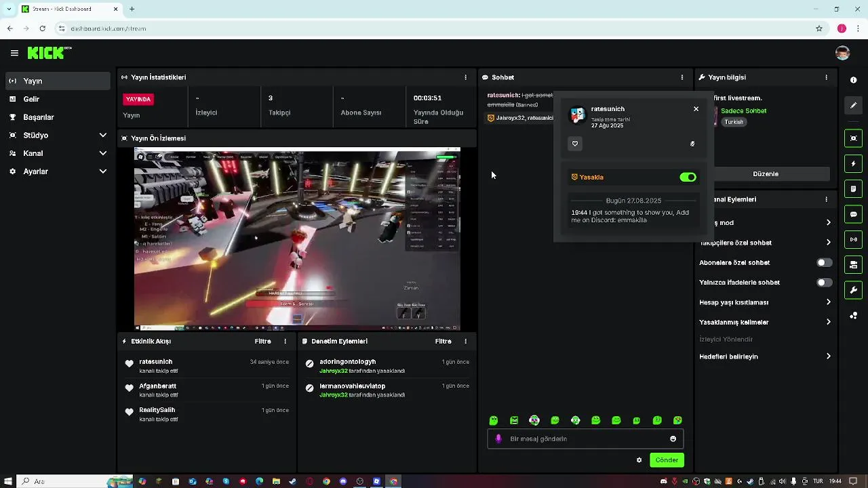Viewport: 868px width, 488px height.
Task: Open chat settings gear next to Gönder
Action: (639, 460)
